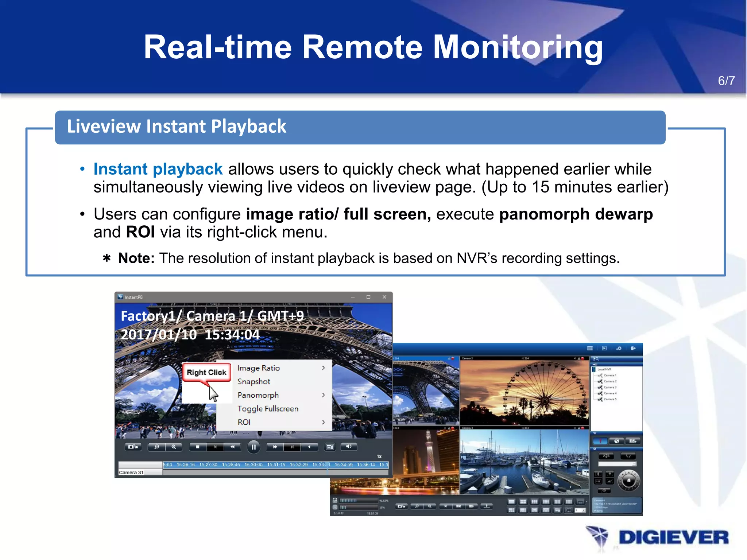The height and width of the screenshot is (560, 747).
Task: Zoom in using the liveview bottom toolbar
Action: click(430, 506)
